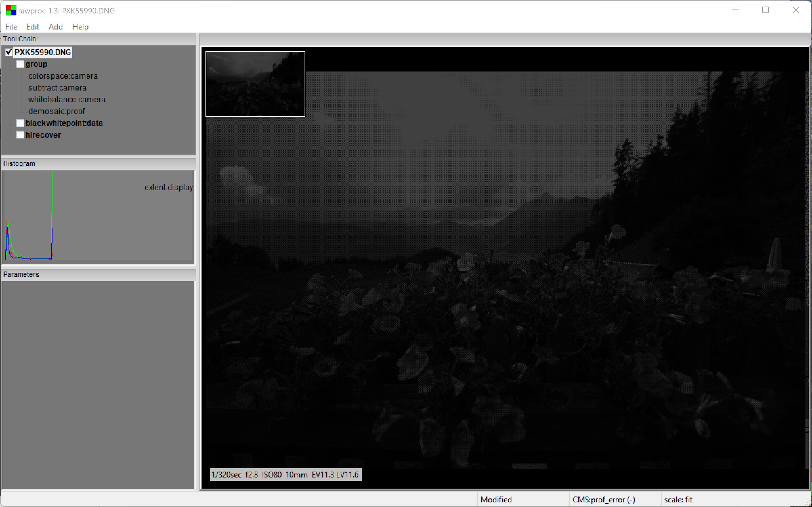The image size is (812, 507).
Task: Open the Add menu
Action: [56, 27]
